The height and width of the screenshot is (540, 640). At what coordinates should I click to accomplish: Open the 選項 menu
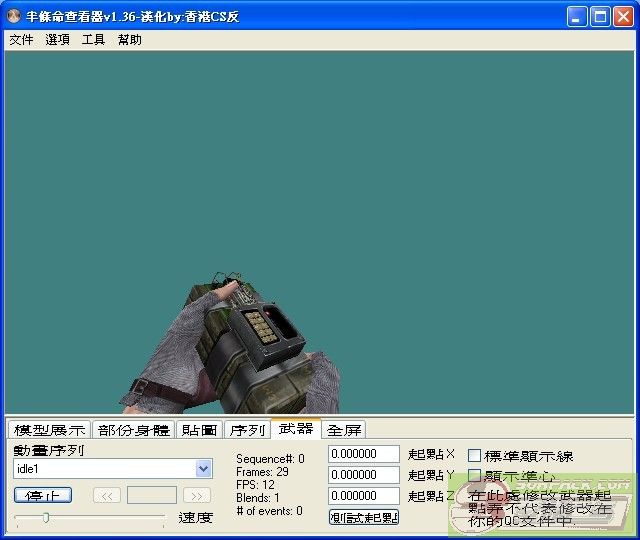(x=57, y=40)
